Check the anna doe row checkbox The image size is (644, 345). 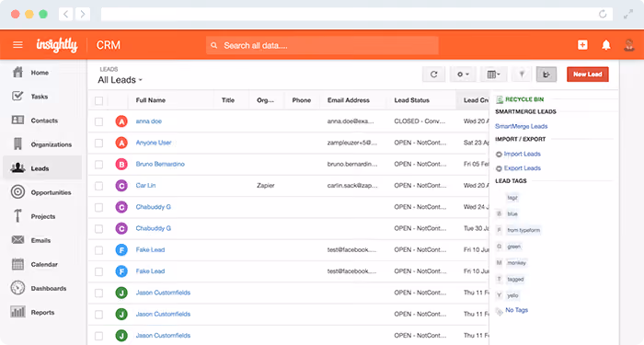coord(99,121)
